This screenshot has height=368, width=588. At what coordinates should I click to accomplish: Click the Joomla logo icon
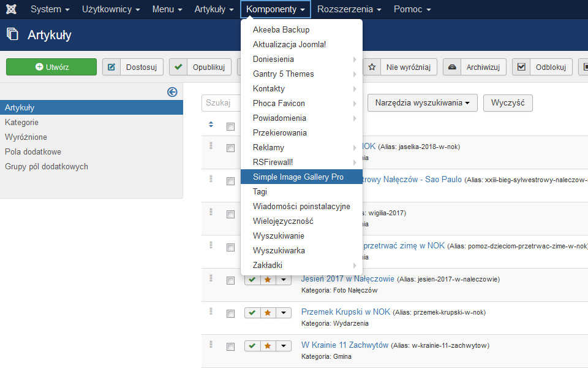11,9
